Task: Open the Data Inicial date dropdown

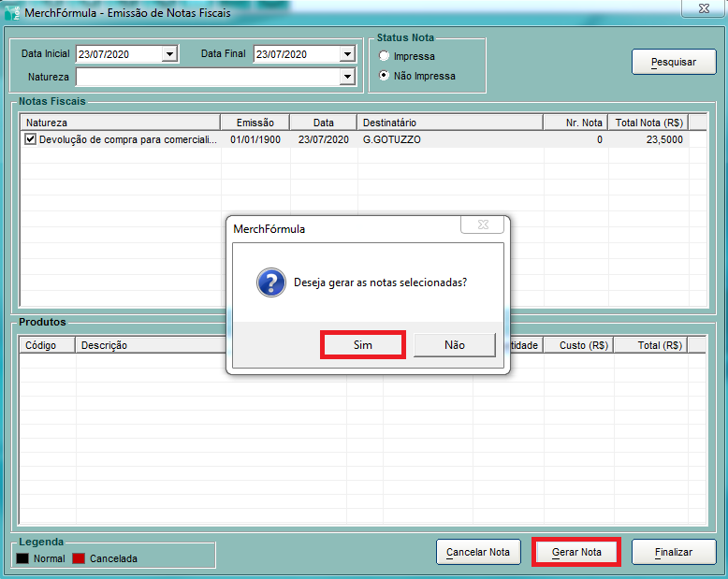Action: tap(169, 54)
